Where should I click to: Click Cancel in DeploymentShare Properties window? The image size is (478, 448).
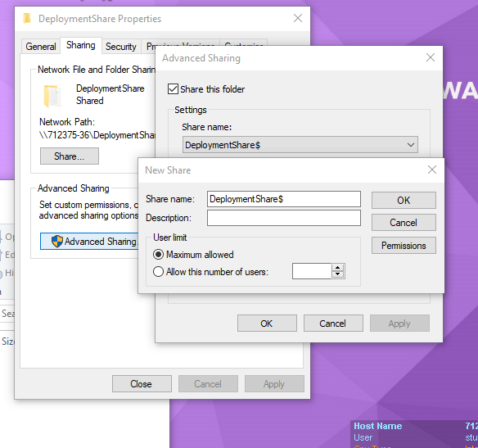click(x=208, y=383)
